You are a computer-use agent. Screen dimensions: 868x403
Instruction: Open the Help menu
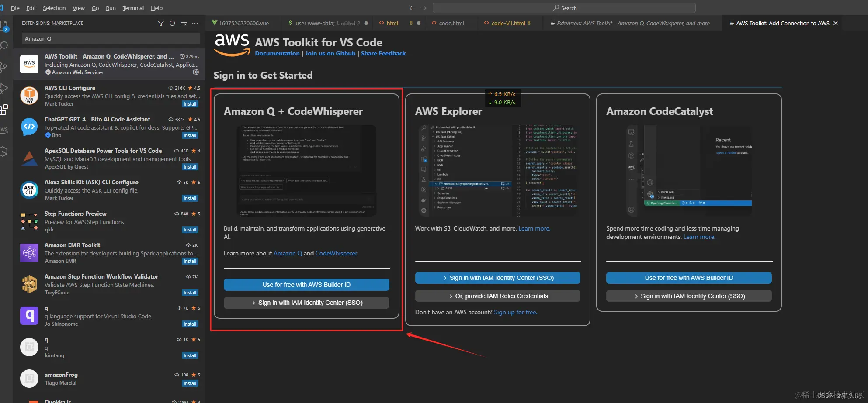(156, 8)
